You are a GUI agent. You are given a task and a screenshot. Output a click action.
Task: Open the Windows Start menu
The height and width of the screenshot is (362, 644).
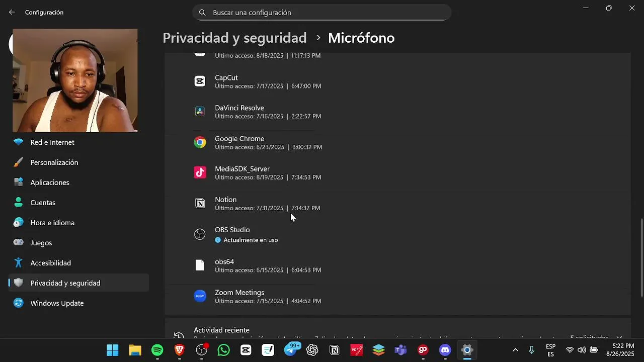coord(113,350)
